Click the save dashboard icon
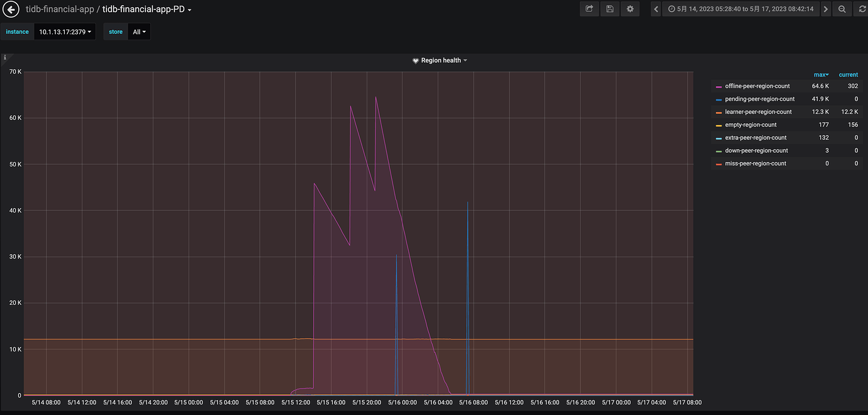868x415 pixels. pyautogui.click(x=609, y=9)
